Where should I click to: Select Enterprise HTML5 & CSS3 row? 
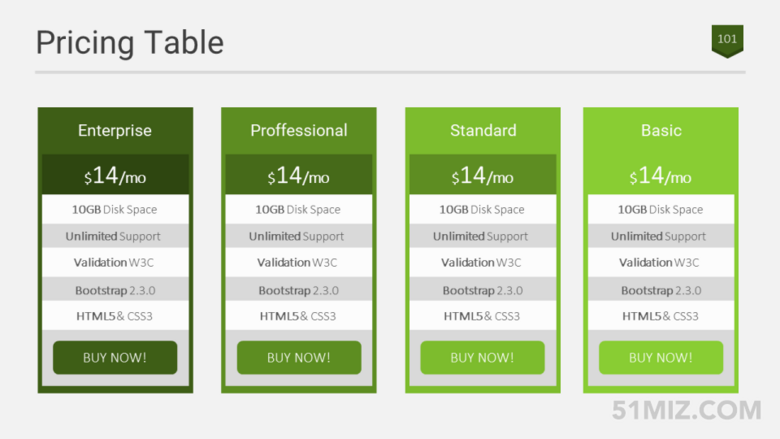tap(115, 316)
